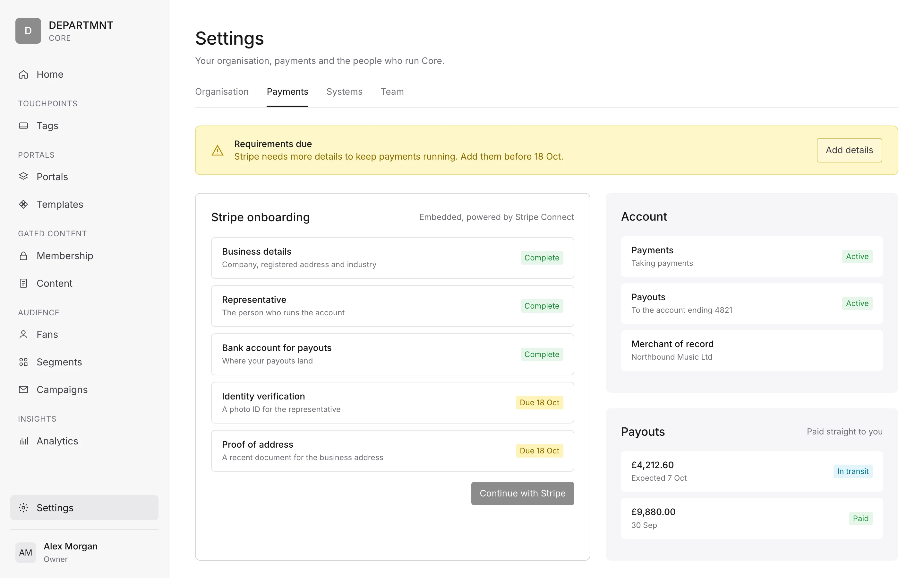Click the Alex Morgan name

click(71, 546)
